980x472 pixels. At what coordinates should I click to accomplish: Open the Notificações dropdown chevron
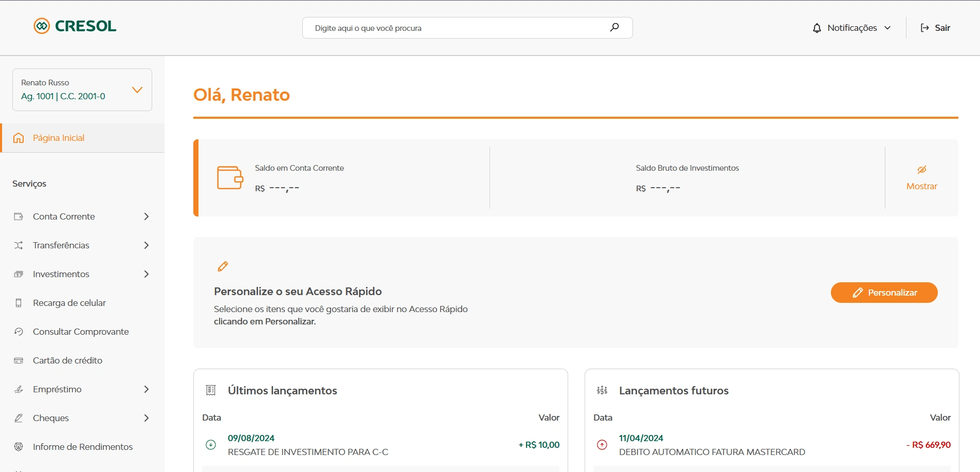887,28
